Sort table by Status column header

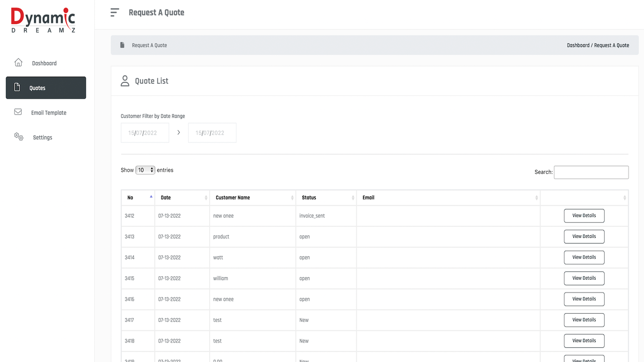click(326, 197)
